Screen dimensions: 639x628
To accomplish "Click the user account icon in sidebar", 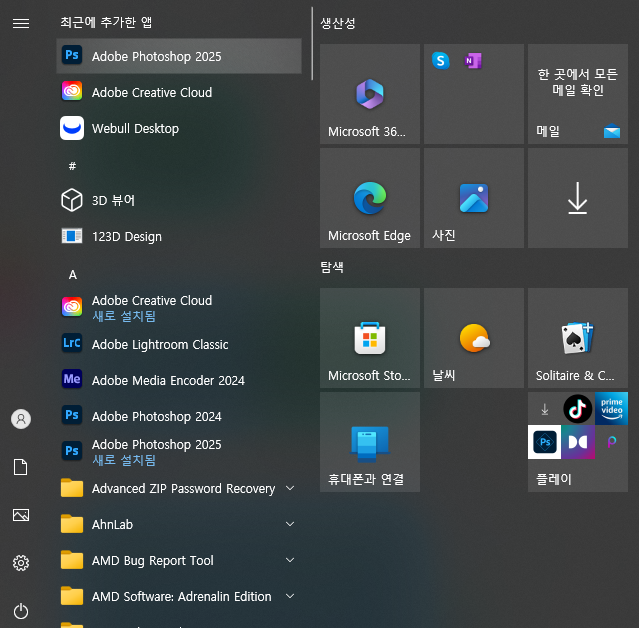I will 21,419.
